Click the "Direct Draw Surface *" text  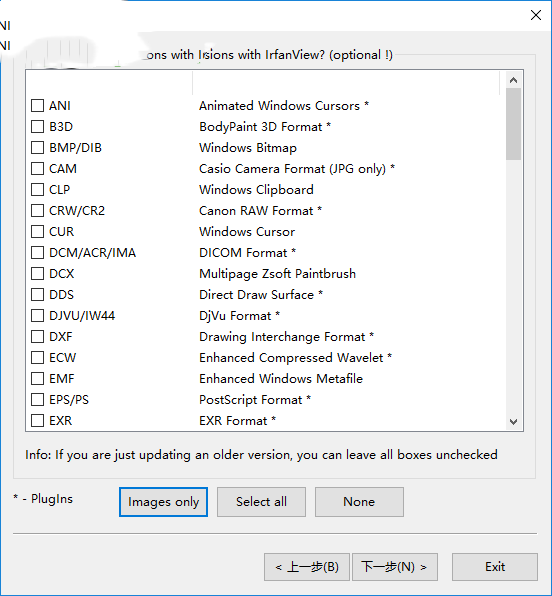(261, 295)
